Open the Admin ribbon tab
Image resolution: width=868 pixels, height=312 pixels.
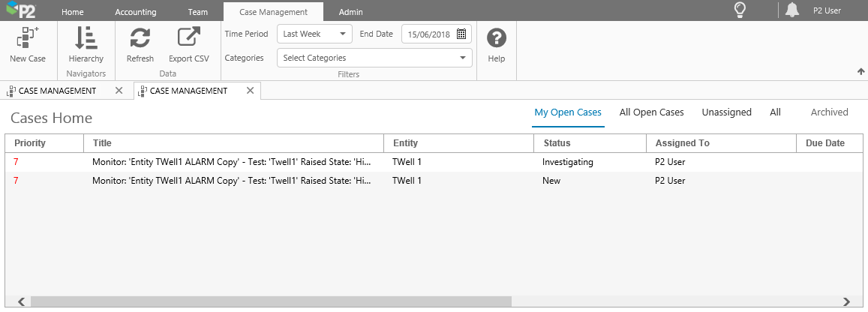tap(350, 12)
